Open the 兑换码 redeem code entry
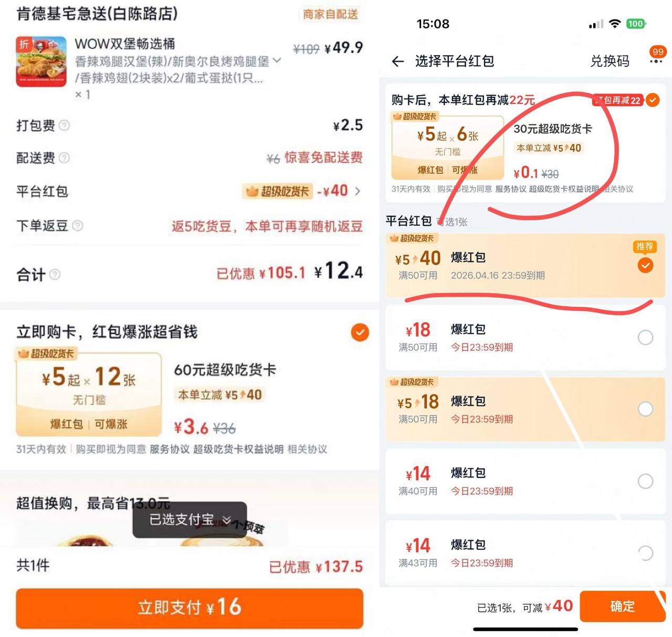672x637 pixels. pos(610,61)
